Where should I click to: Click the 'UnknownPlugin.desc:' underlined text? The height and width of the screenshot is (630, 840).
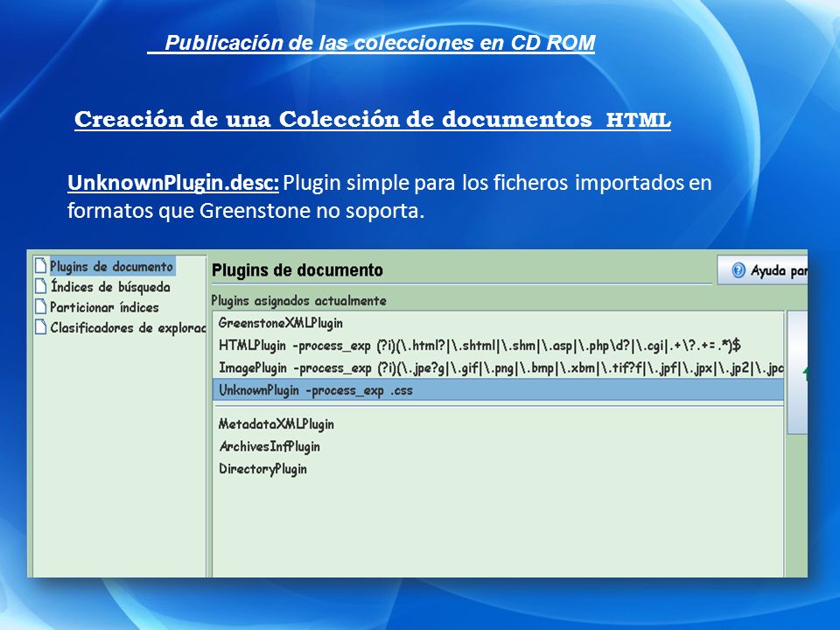click(x=173, y=183)
